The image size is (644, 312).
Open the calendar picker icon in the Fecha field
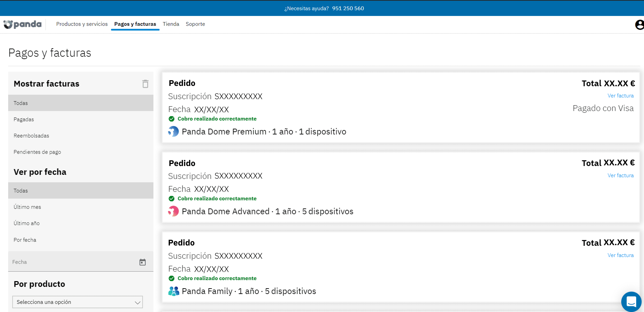[x=143, y=262]
